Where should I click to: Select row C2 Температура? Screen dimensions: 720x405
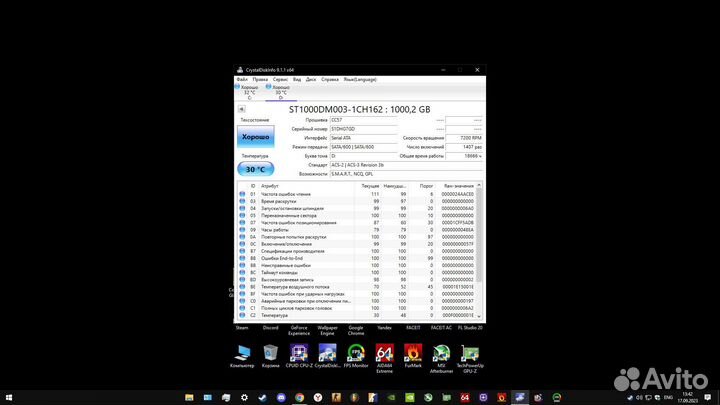click(356, 315)
